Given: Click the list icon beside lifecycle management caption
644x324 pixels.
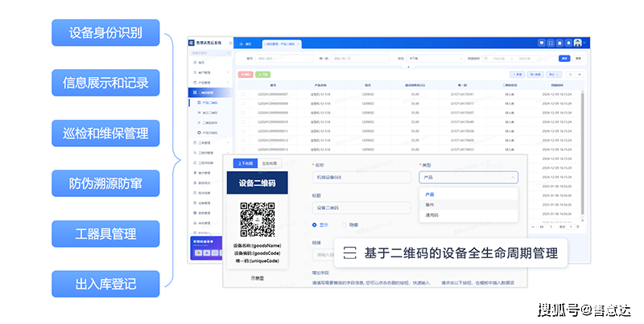Looking at the screenshot, I should pos(349,252).
